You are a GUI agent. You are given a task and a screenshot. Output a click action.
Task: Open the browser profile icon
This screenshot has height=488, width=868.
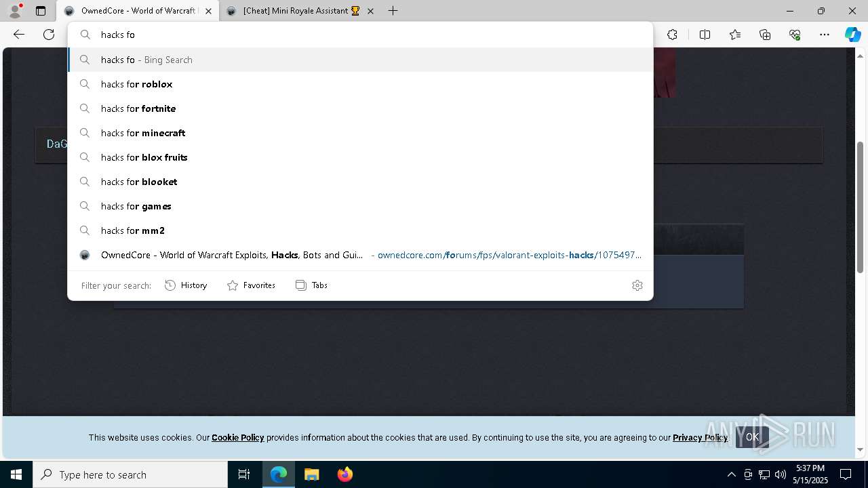pos(15,11)
